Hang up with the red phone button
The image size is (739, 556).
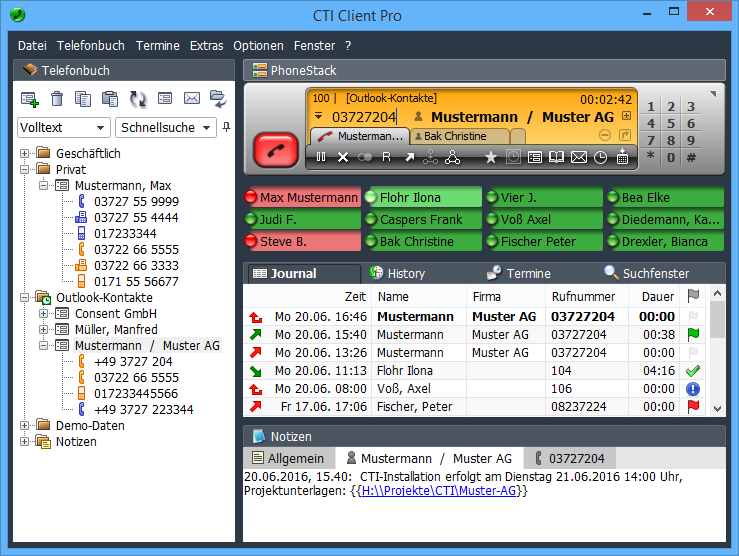click(x=269, y=149)
